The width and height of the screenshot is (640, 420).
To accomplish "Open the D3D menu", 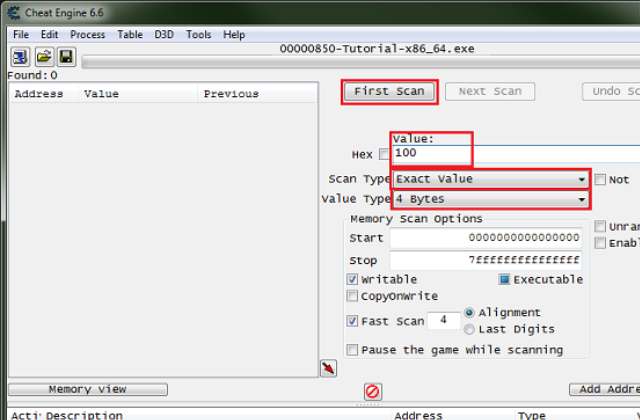I will 164,34.
